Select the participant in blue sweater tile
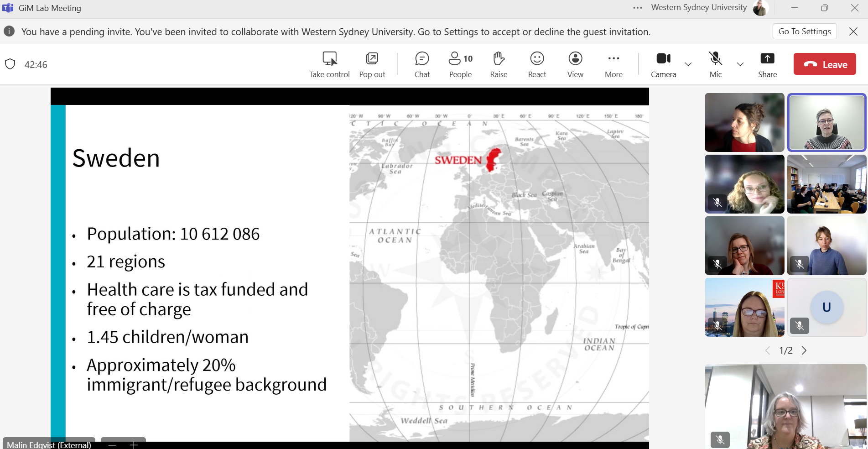868x449 pixels. [826, 245]
